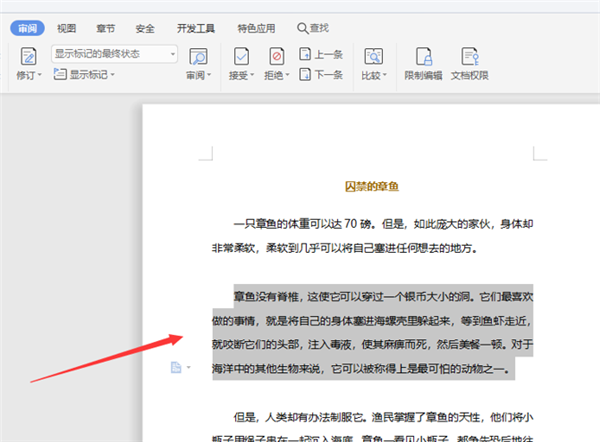Click the 审阅 review pane icon

pos(198,56)
